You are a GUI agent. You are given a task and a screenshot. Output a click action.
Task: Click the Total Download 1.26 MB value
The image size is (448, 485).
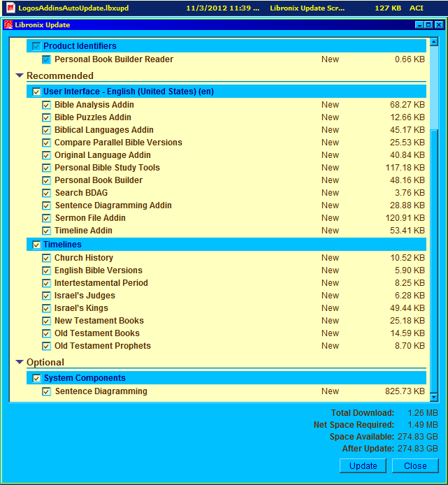(423, 413)
